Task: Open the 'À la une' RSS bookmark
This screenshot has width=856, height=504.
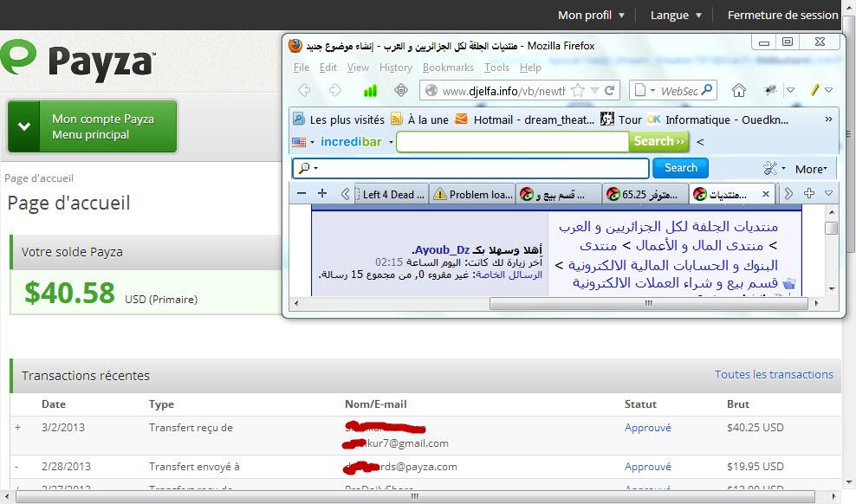Action: coord(420,120)
